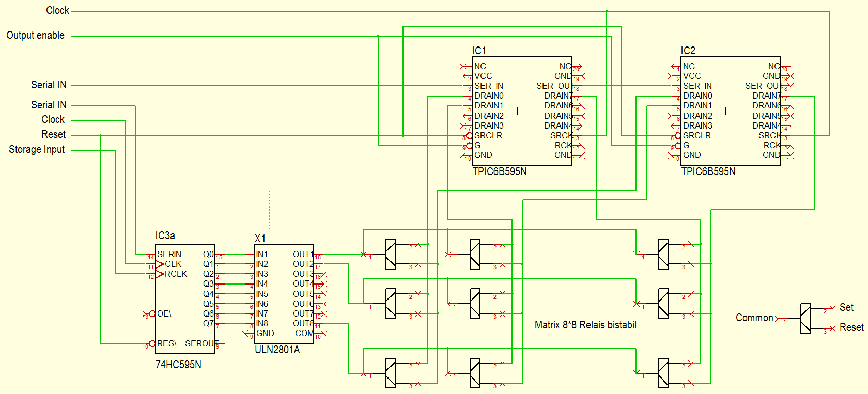Select the OE\ pin on IC3a
The height and width of the screenshot is (394, 868).
[164, 313]
